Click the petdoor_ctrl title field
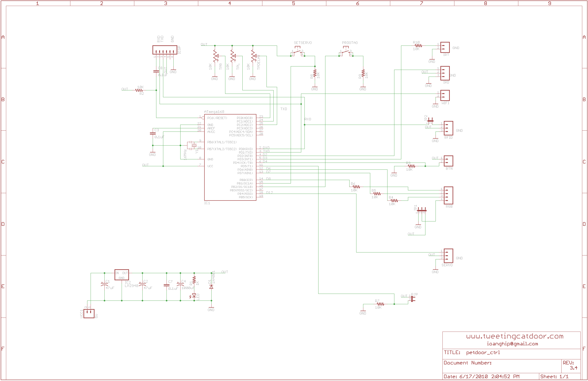The image size is (588, 381). (x=483, y=352)
